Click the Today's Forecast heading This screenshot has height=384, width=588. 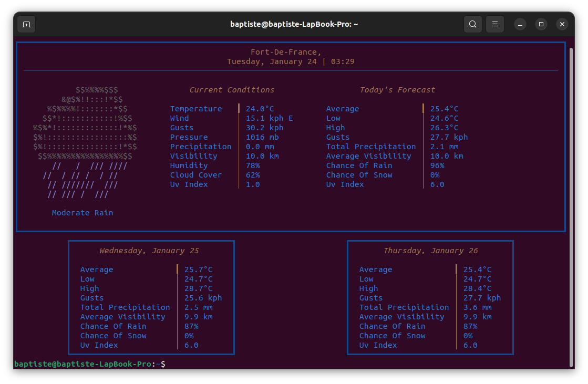397,90
